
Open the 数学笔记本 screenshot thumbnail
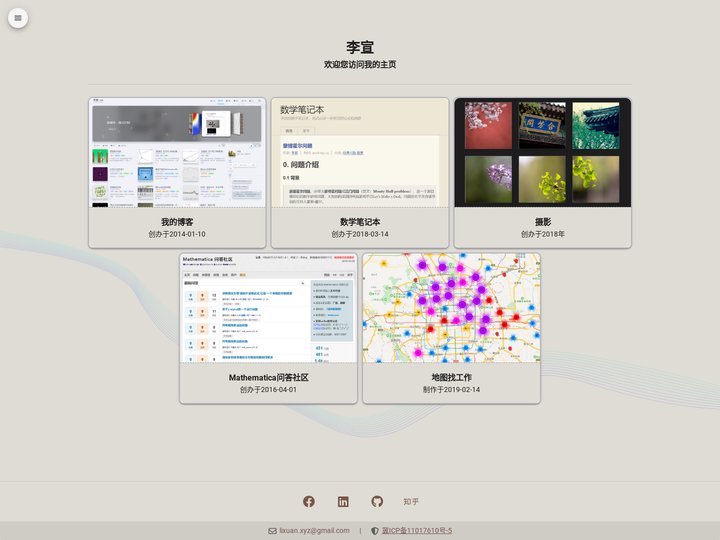[x=360, y=152]
